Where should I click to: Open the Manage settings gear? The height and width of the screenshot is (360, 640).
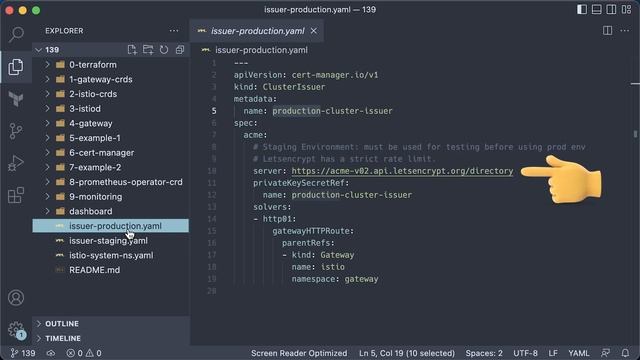point(16,329)
